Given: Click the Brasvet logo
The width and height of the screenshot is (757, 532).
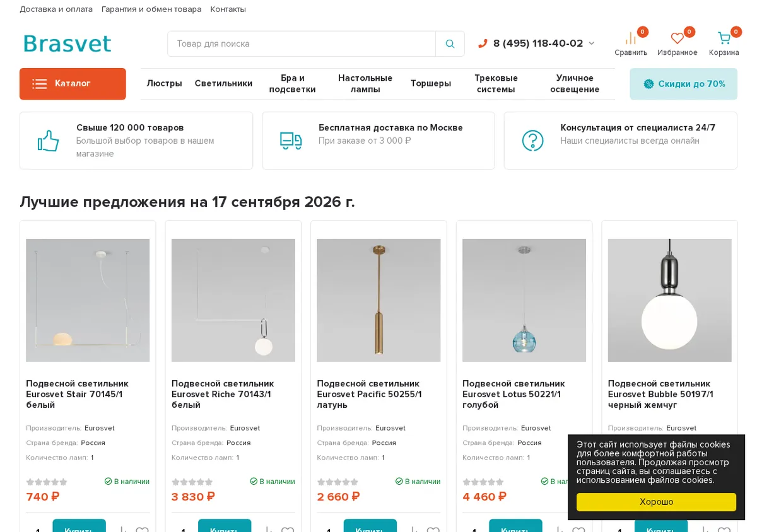Looking at the screenshot, I should [x=67, y=43].
